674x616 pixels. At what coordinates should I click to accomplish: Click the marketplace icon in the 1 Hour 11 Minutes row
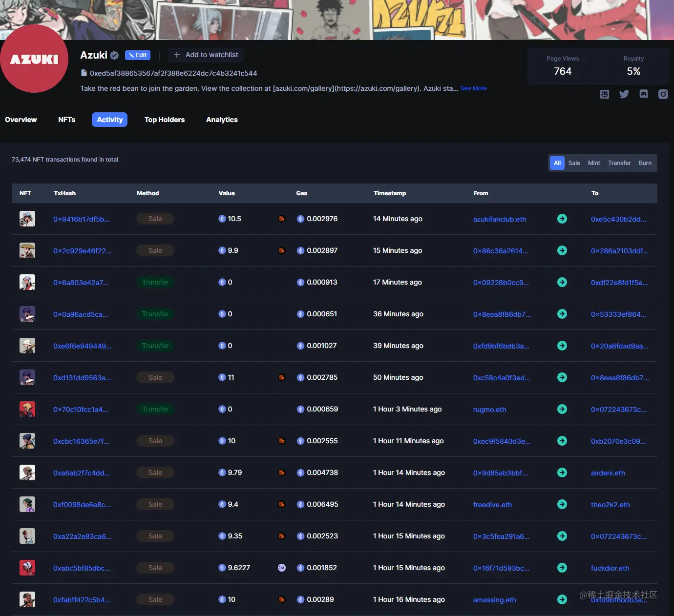(x=282, y=441)
